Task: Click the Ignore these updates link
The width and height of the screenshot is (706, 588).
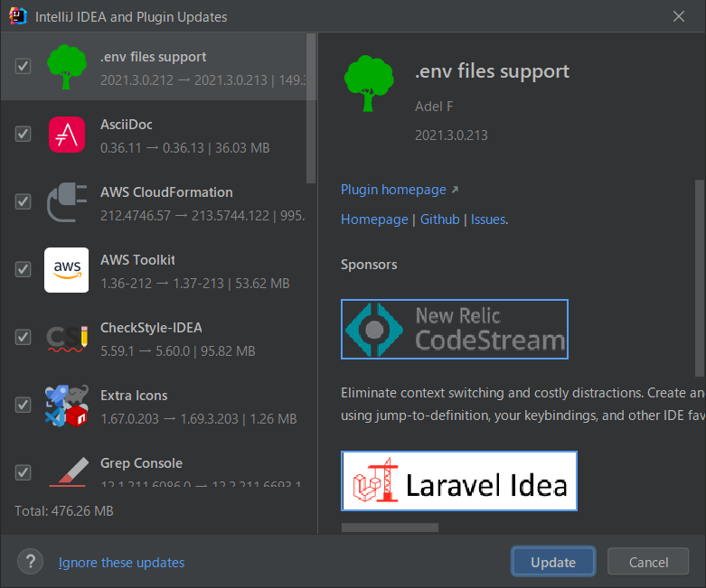Action: (x=121, y=563)
